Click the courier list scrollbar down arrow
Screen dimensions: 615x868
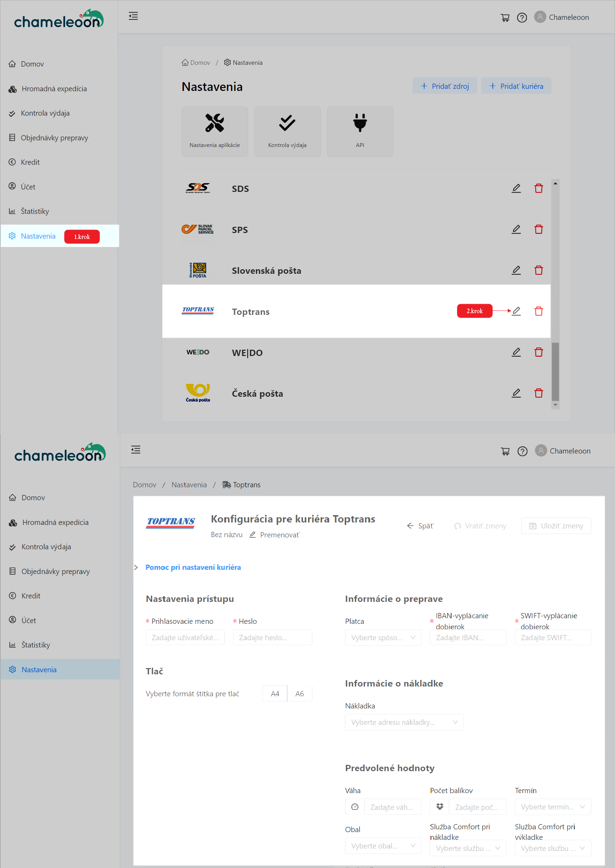pyautogui.click(x=555, y=405)
